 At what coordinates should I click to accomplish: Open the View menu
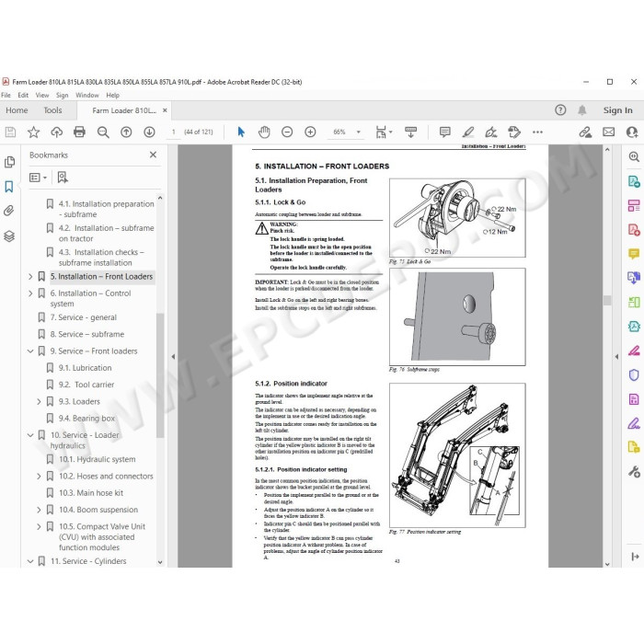click(42, 96)
